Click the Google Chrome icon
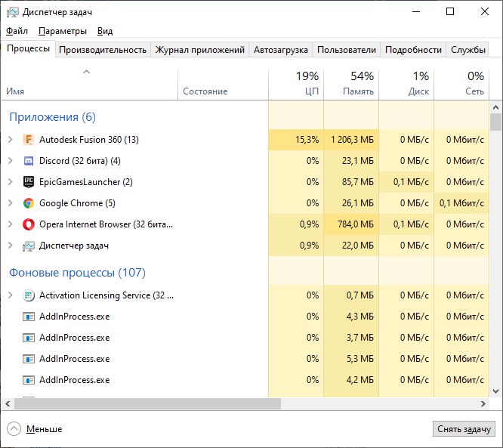Image resolution: width=503 pixels, height=448 pixels. pos(29,203)
